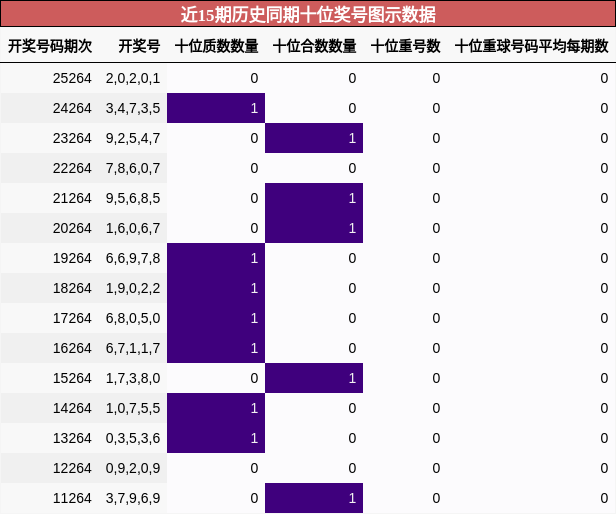This screenshot has height=514, width=616.
Task: Select period cell 19264
Action: [72, 258]
